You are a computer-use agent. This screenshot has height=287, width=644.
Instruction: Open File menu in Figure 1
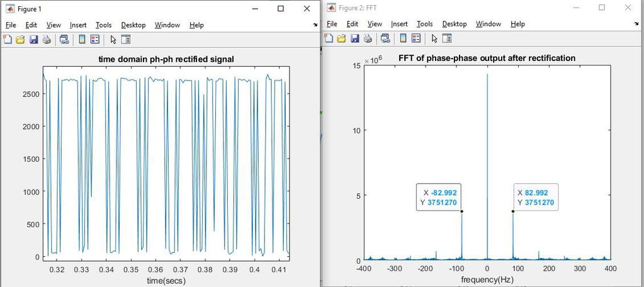[x=11, y=25]
